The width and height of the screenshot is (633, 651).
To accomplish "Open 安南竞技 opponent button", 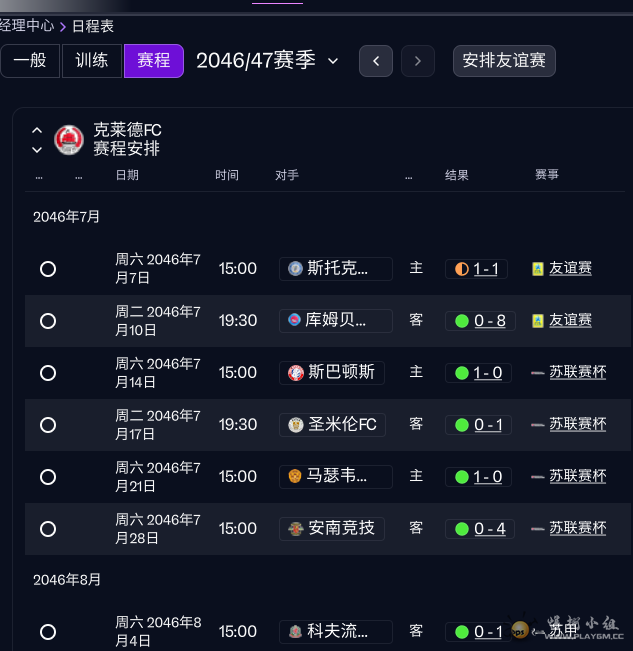I will point(332,529).
